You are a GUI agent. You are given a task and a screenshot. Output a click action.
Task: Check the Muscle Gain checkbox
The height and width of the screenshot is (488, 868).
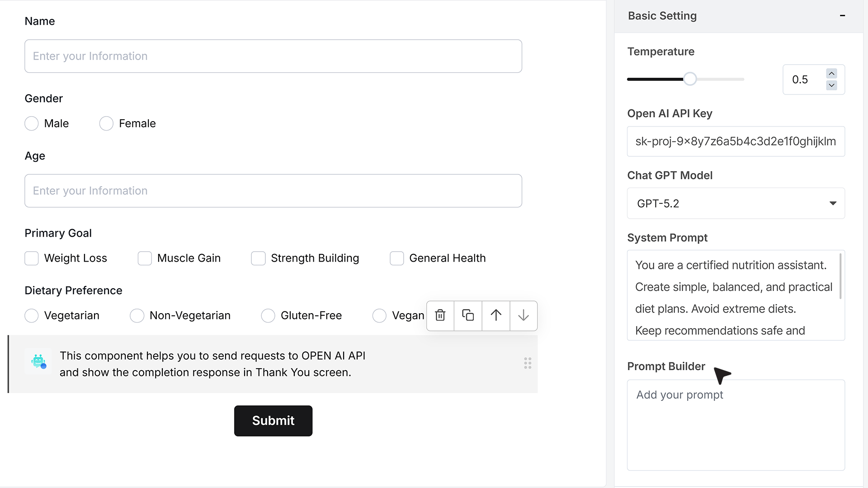pyautogui.click(x=145, y=258)
